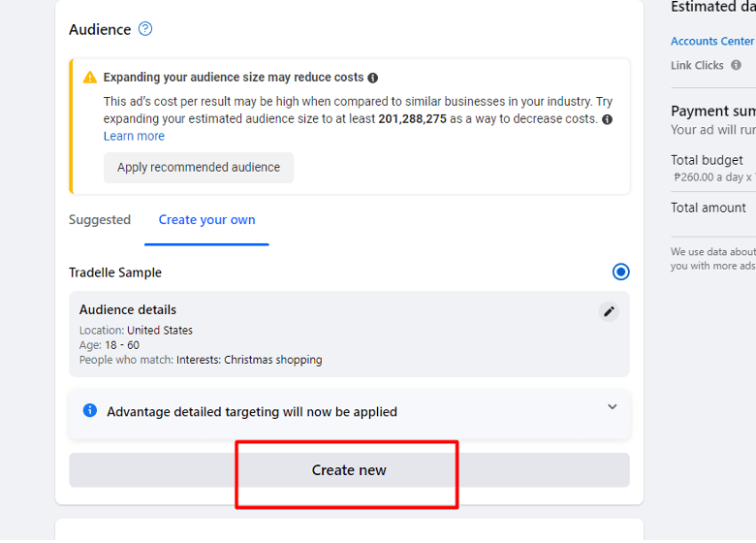Click the Audience section heading
The width and height of the screenshot is (756, 543).
[100, 29]
